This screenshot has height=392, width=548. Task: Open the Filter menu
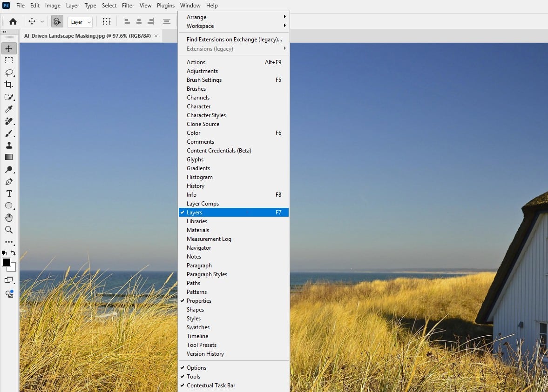tap(128, 6)
